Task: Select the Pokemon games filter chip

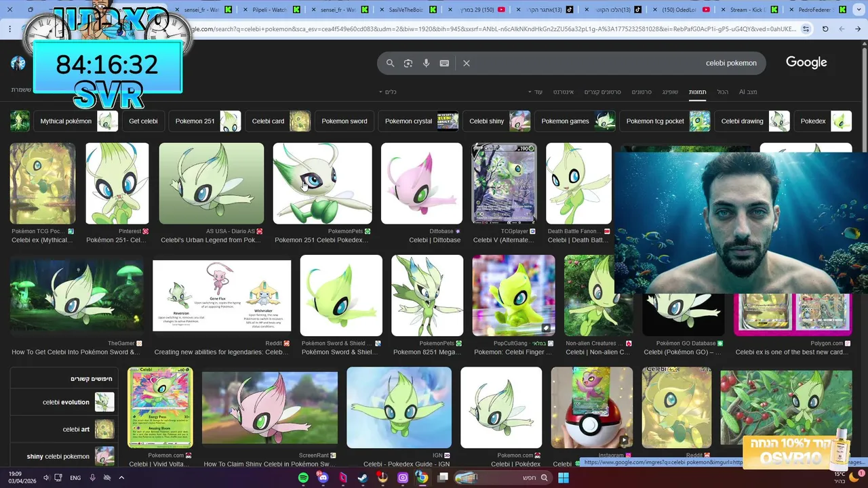Action: pyautogui.click(x=575, y=121)
